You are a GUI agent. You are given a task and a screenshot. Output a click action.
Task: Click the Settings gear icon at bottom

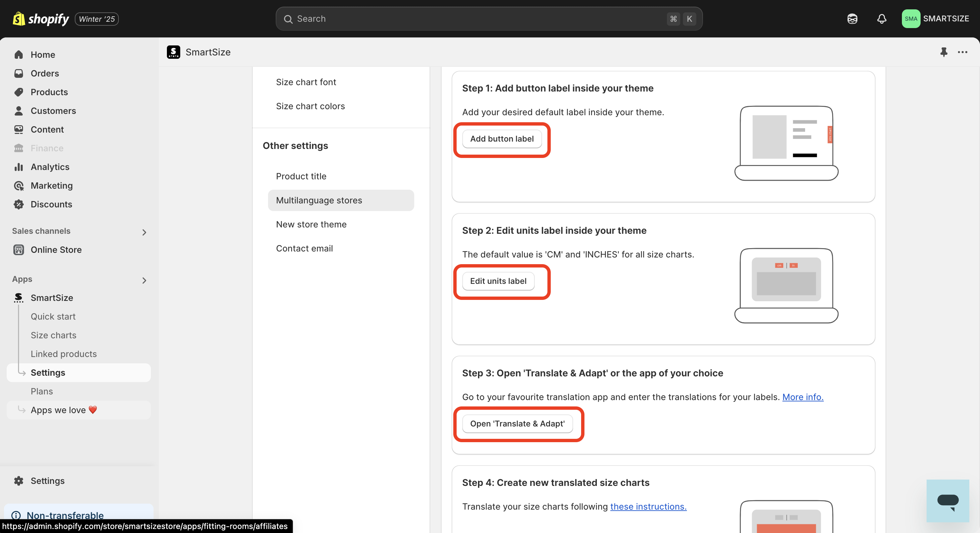click(x=19, y=481)
